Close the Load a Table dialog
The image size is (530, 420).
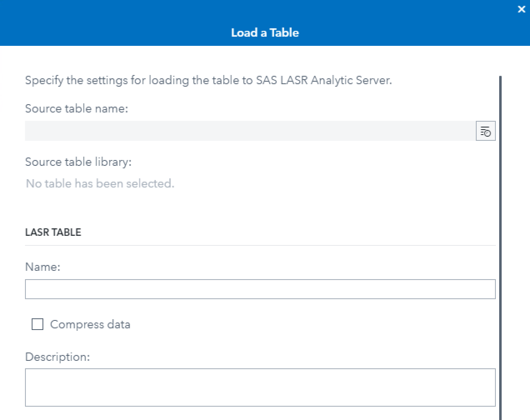tap(521, 9)
